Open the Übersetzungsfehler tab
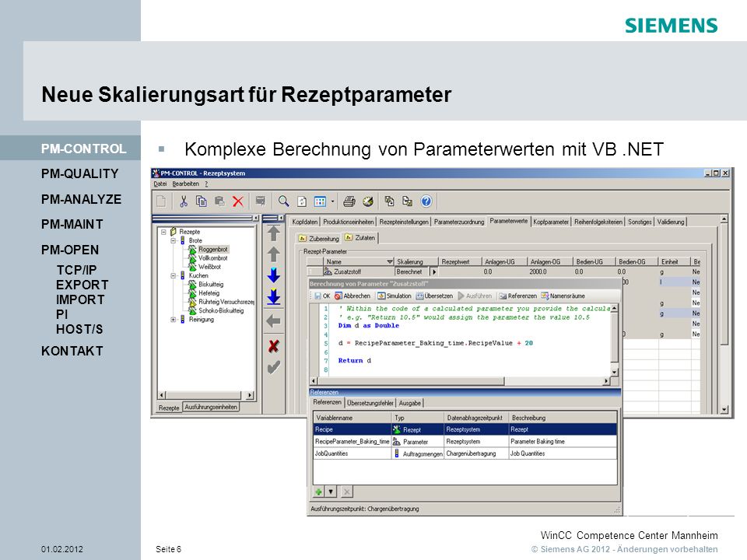This screenshot has width=747, height=560. coord(370,404)
